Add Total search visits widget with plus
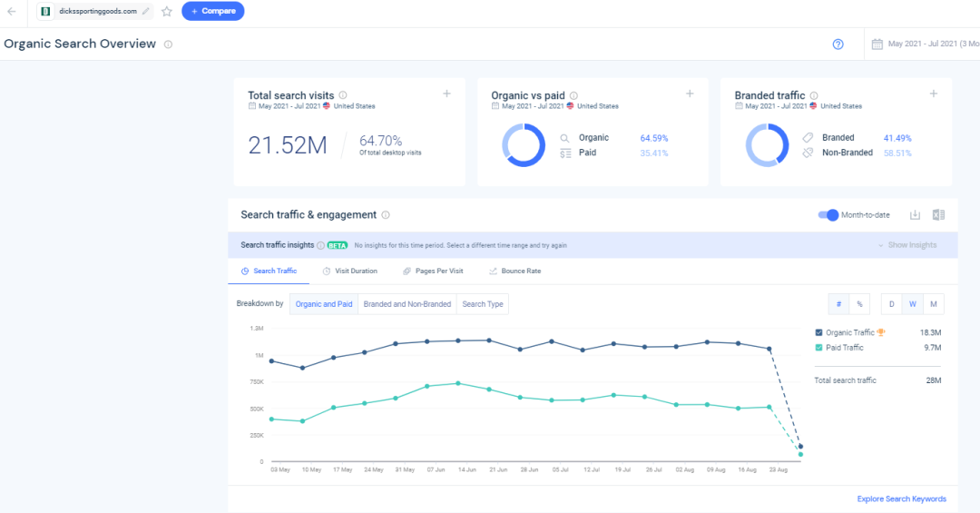The width and height of the screenshot is (980, 513). [x=446, y=94]
